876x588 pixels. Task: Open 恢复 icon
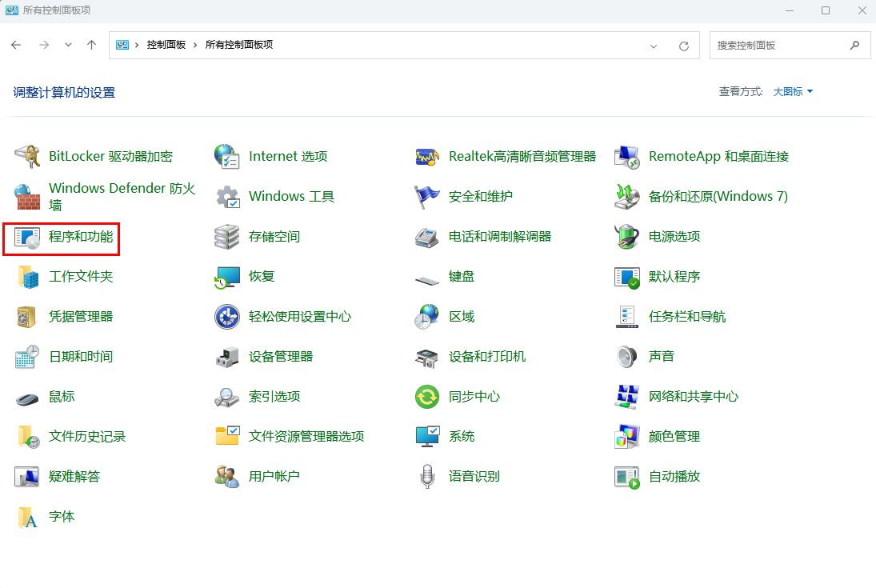[227, 277]
